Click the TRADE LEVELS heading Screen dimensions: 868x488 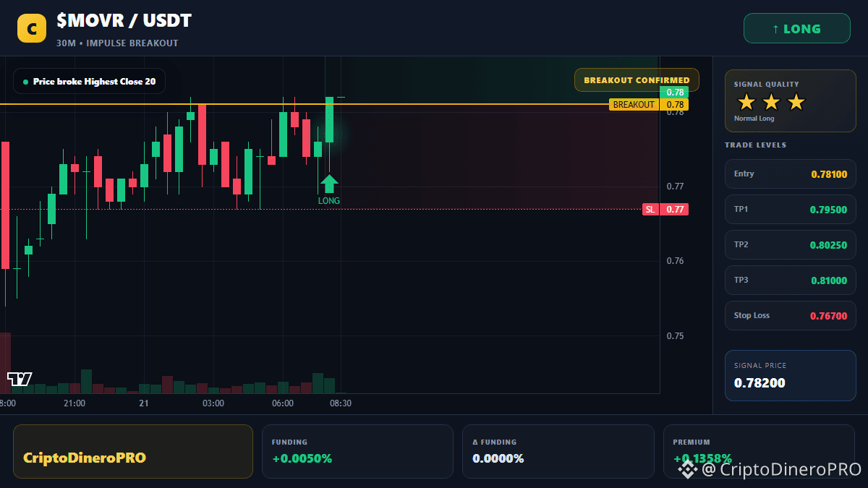point(755,145)
